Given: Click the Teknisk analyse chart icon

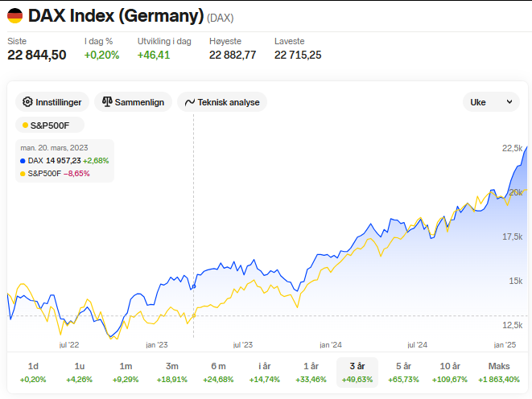Looking at the screenshot, I should point(190,102).
